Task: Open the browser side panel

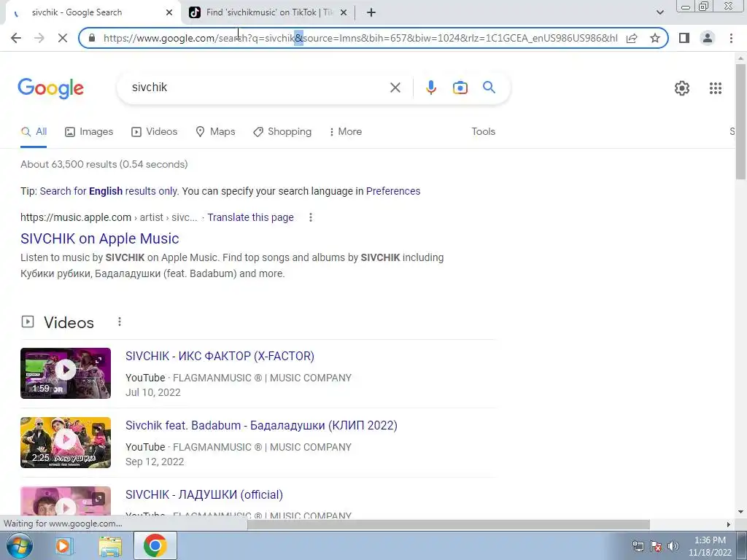Action: click(684, 38)
